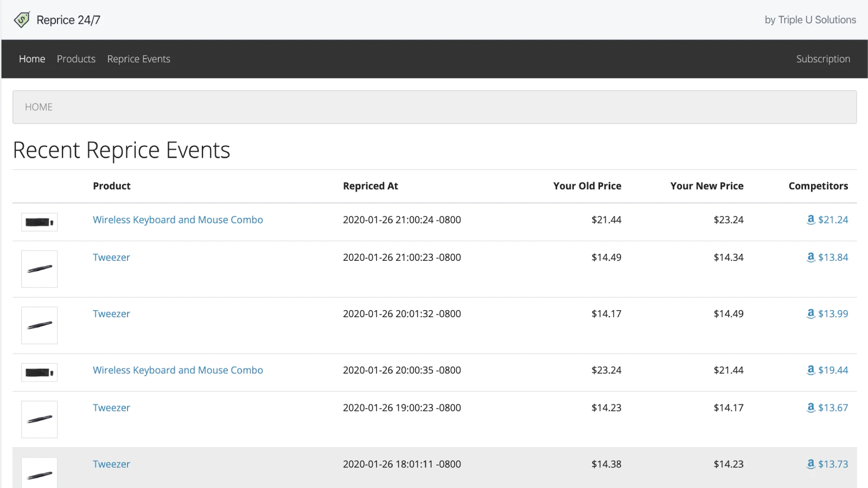Screen dimensions: 868x488
Task: Open Tweezer link repriced at 20:01:32
Action: tap(111, 314)
